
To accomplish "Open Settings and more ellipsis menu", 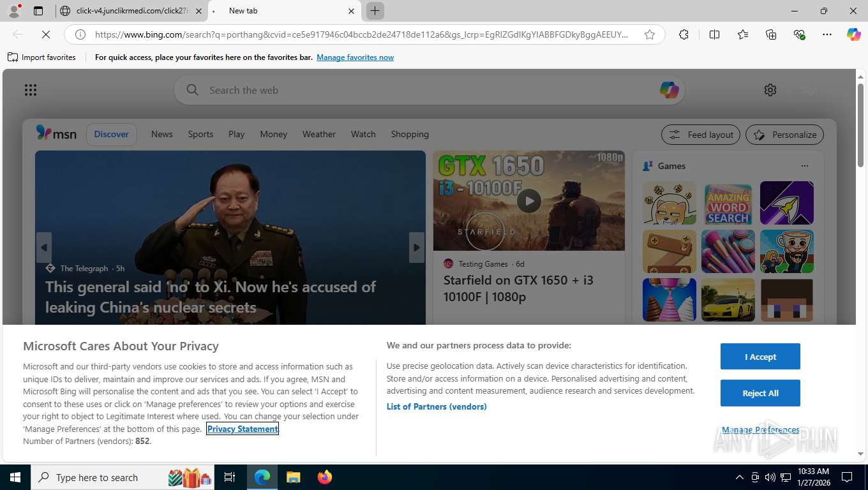I will 827,34.
